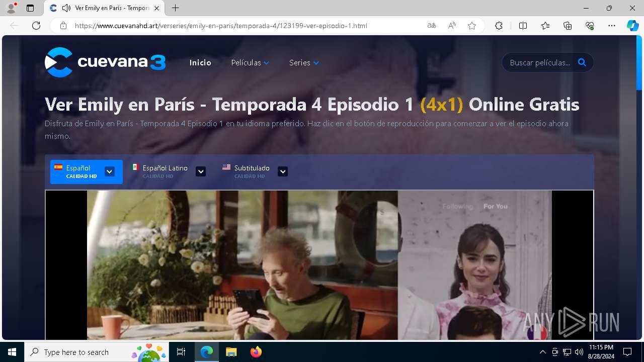
Task: Open the Inicio menu item
Action: click(x=200, y=63)
